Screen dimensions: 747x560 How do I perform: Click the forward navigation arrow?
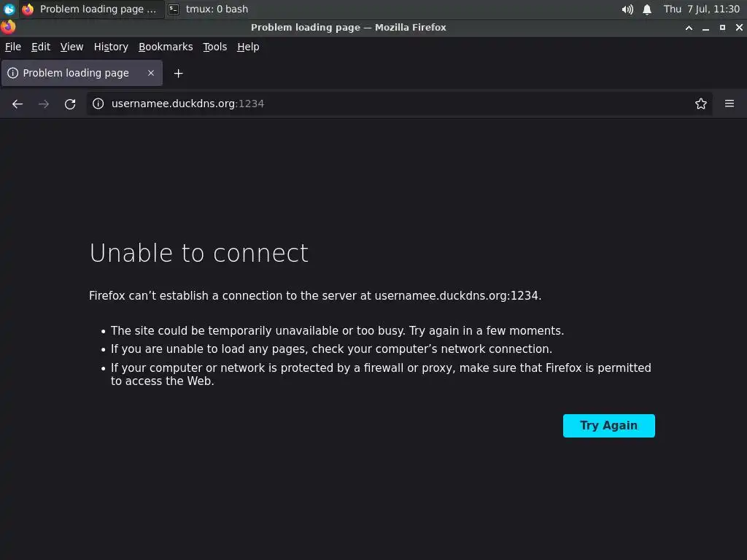[x=44, y=104]
